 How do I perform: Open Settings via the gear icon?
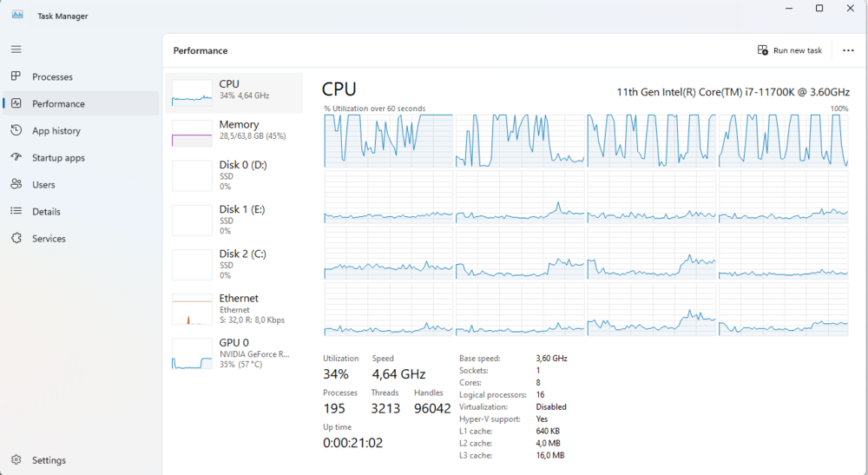(x=16, y=460)
